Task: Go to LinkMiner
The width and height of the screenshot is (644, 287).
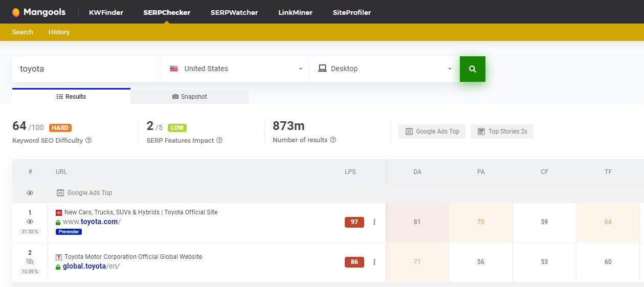Action: point(295,12)
